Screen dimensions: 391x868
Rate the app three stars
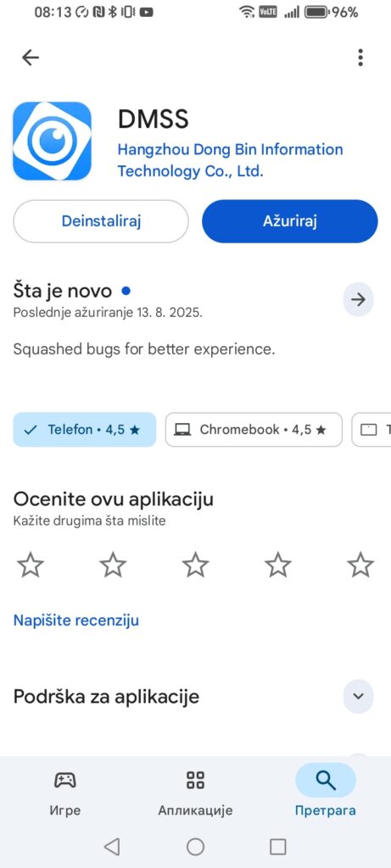(x=195, y=565)
